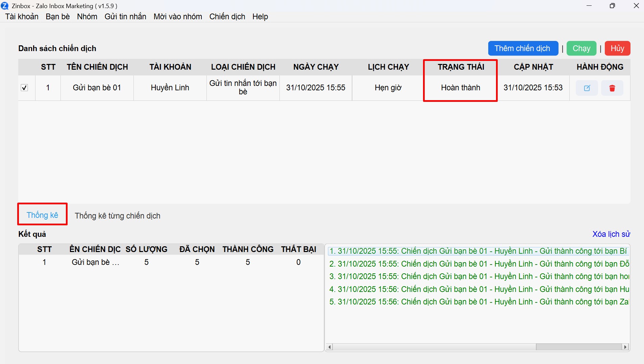
Task: Click the Thêm chiến dịch button
Action: click(523, 48)
